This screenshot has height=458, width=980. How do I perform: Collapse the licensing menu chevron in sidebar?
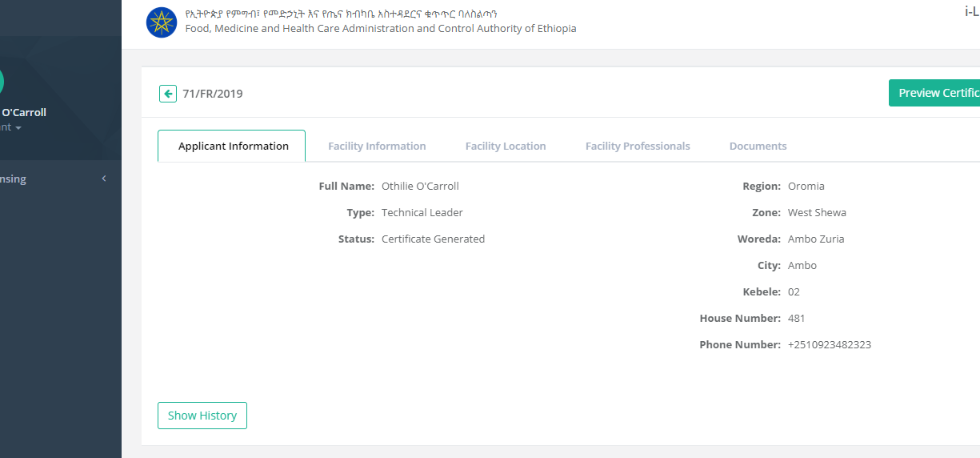[x=104, y=179]
